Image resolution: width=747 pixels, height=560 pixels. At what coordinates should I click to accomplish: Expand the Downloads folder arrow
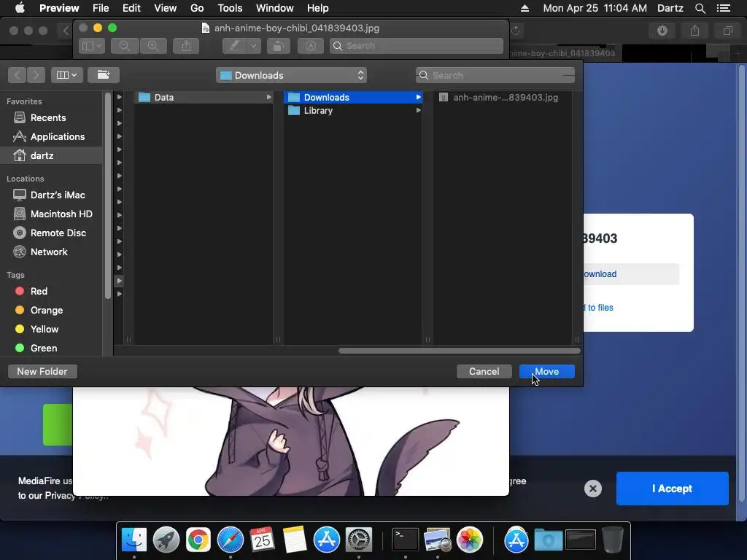tap(418, 97)
